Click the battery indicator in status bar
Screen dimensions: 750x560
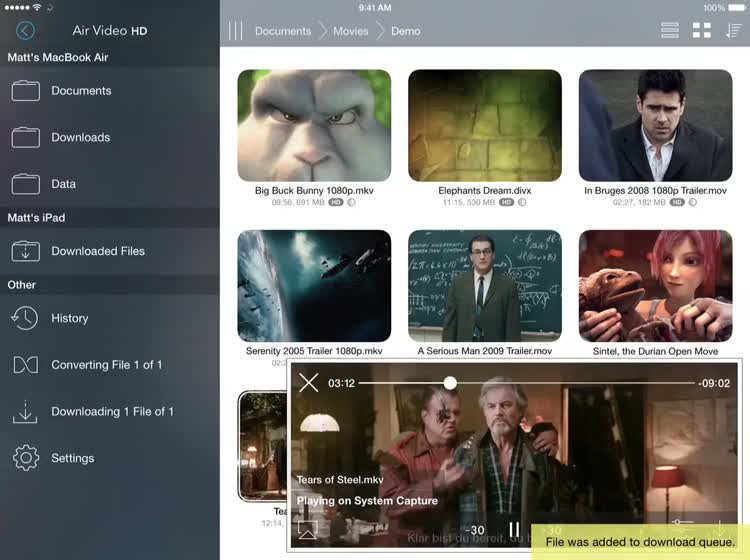pyautogui.click(x=737, y=8)
